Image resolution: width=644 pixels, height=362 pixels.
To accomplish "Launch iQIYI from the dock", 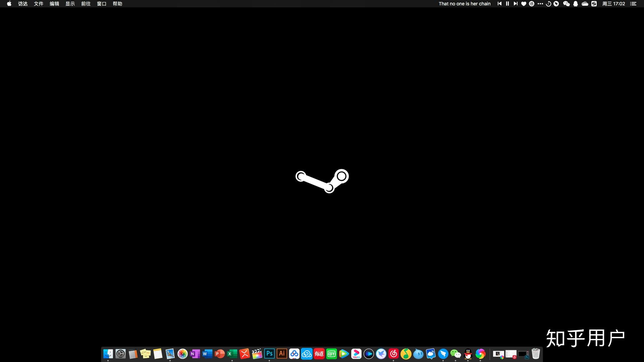I will coord(331,354).
